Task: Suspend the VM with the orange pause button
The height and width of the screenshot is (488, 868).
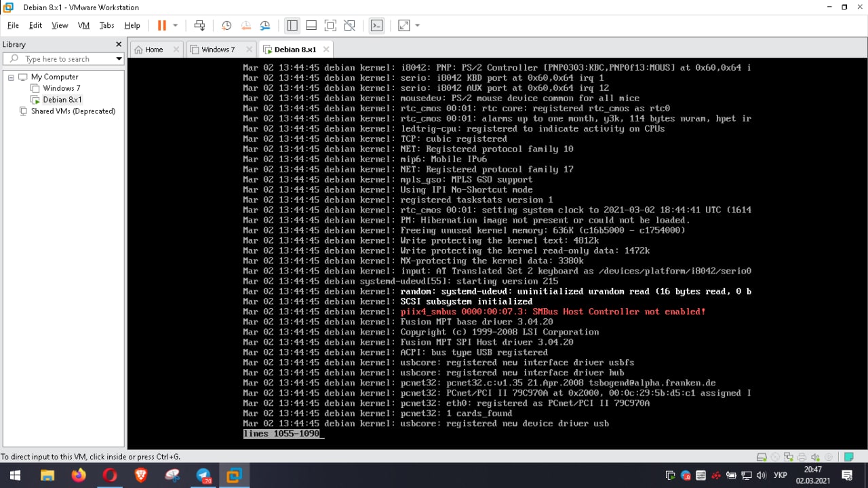Action: [162, 25]
